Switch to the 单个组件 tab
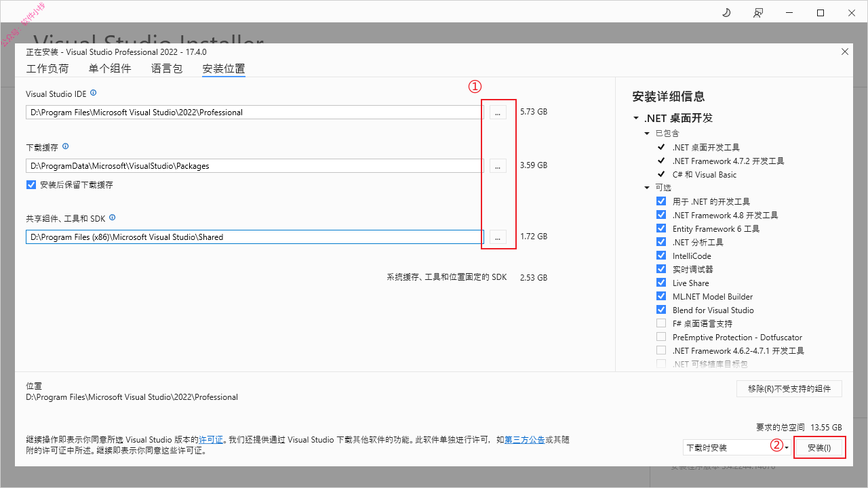This screenshot has height=488, width=868. tap(110, 68)
